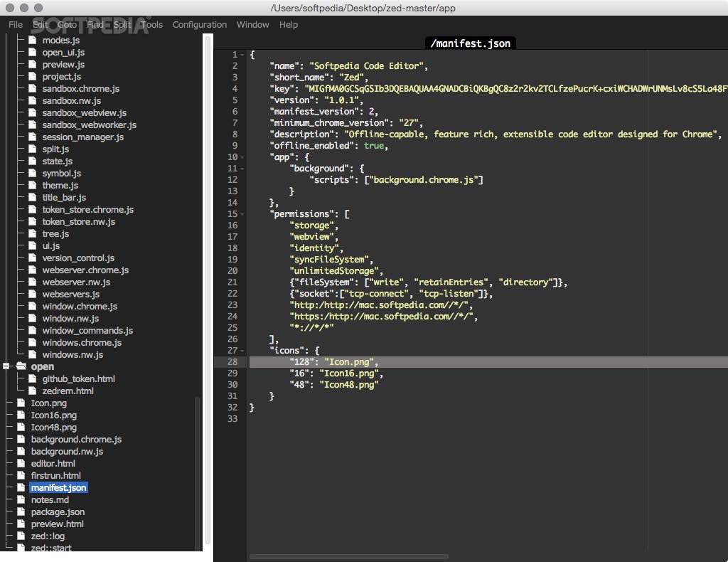Screen dimensions: 728x562
Task: Fold the app block at line 10
Action: tap(242, 157)
